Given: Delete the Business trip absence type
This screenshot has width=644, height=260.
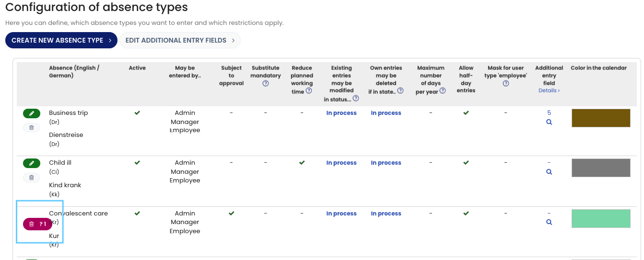Looking at the screenshot, I should tap(32, 127).
